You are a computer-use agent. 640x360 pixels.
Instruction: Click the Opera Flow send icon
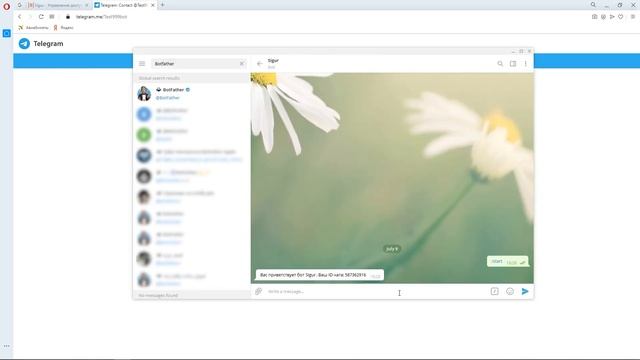[612, 17]
